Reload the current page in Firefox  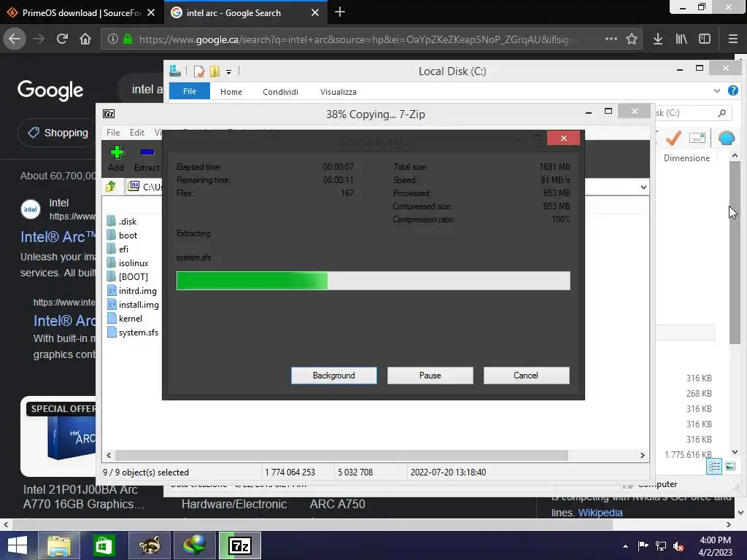62,39
